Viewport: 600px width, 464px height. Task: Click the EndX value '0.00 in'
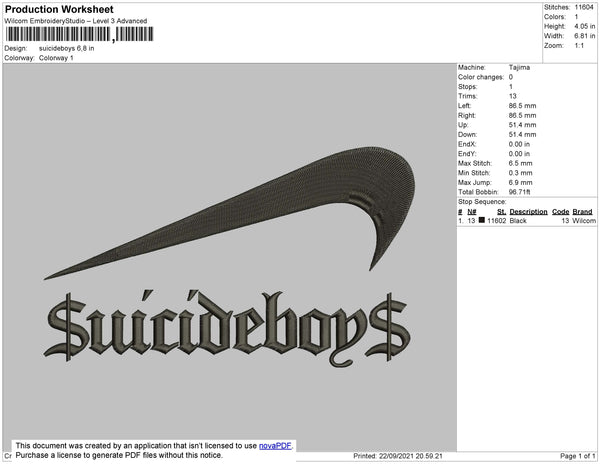tap(519, 144)
